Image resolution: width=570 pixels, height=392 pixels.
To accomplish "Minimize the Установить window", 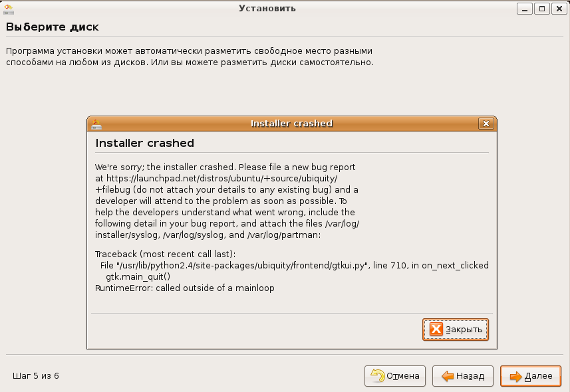I will (x=525, y=9).
